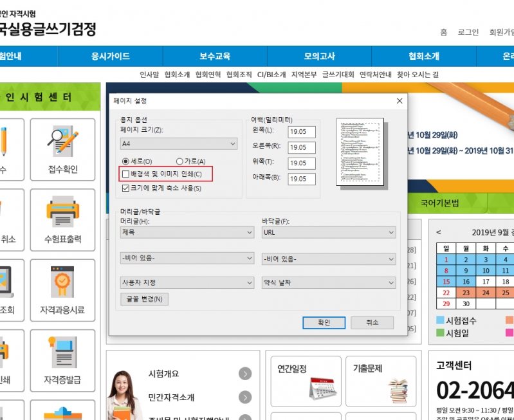Open the 머리글 제목 dropdown
This screenshot has height=420, width=514.
pos(187,232)
